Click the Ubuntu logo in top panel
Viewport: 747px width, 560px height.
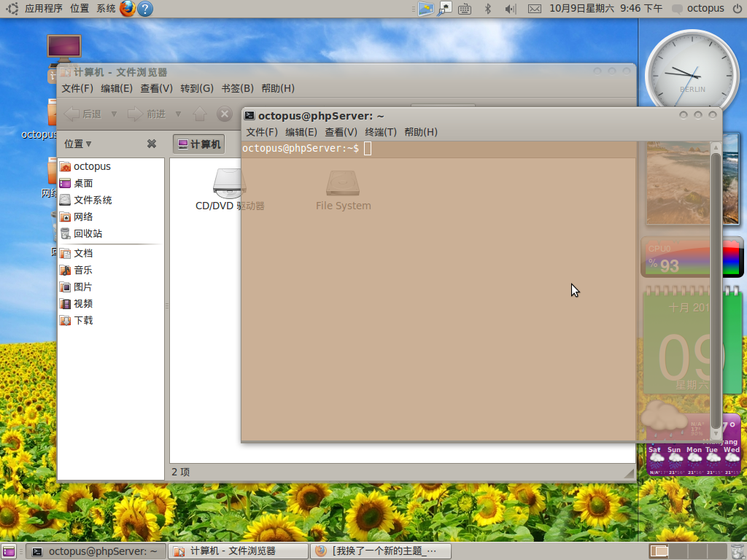pyautogui.click(x=12, y=9)
